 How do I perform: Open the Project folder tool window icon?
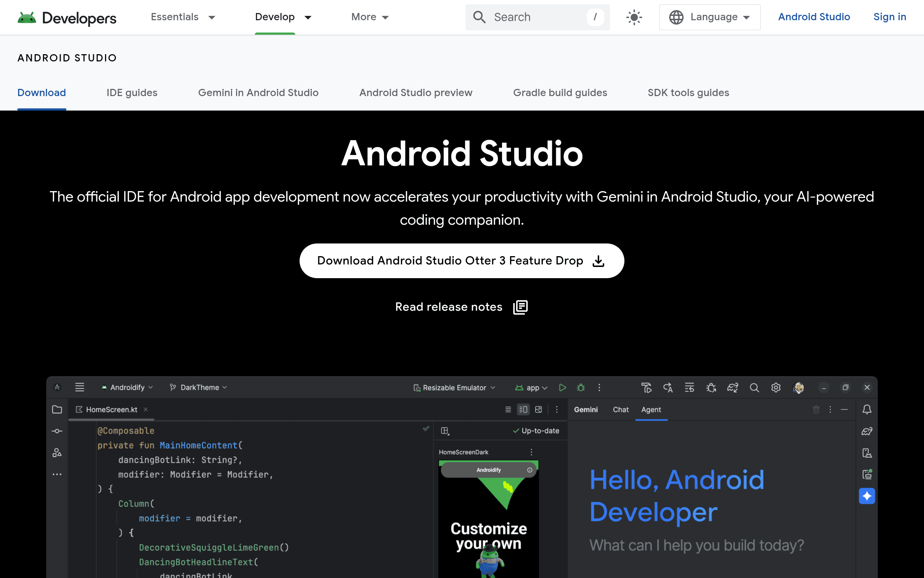(x=57, y=409)
